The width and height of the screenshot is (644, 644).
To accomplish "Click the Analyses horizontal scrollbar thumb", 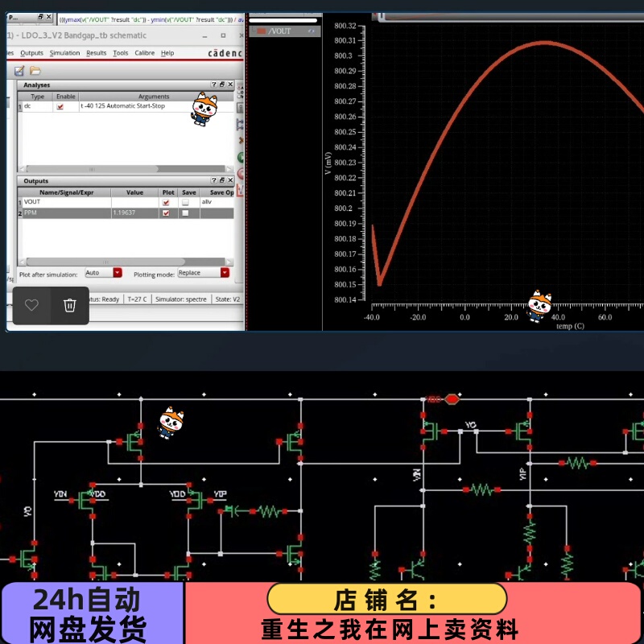I will click(x=92, y=169).
